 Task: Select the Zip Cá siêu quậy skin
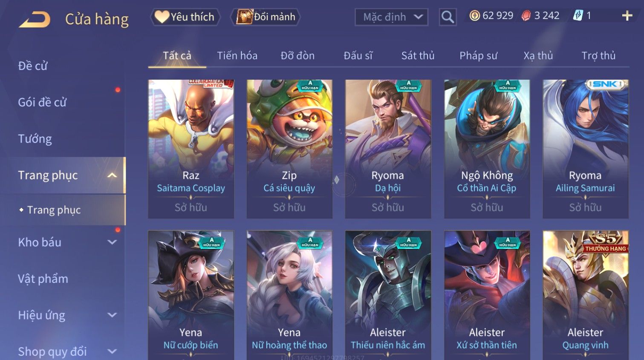(x=289, y=149)
